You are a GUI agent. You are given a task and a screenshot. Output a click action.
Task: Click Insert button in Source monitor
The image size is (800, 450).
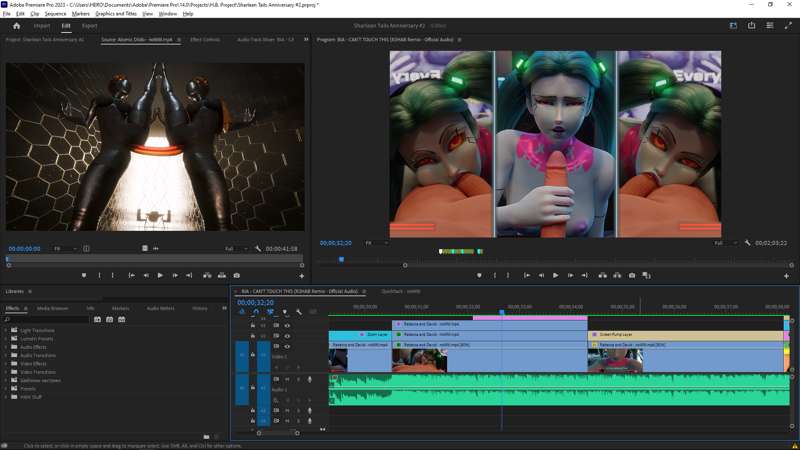(207, 276)
